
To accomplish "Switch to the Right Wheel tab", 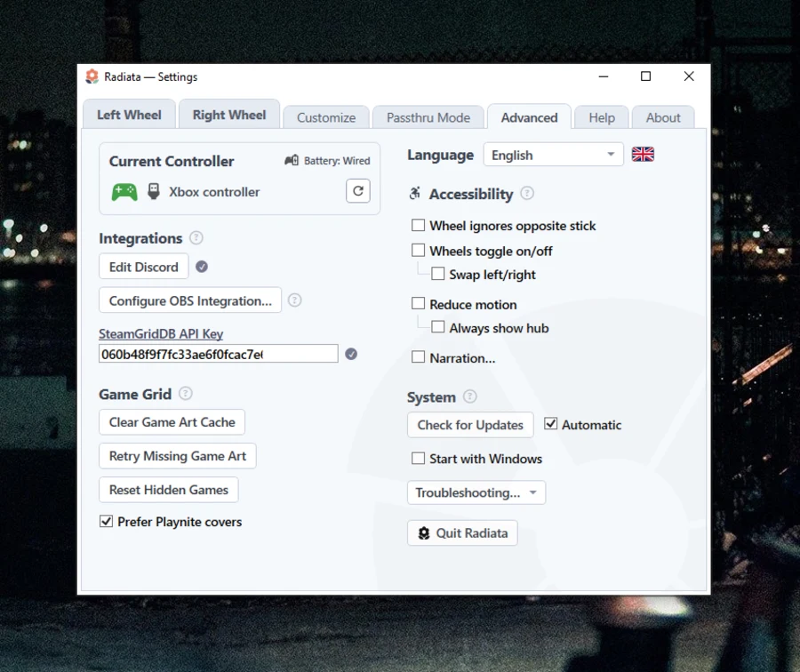I will (229, 115).
